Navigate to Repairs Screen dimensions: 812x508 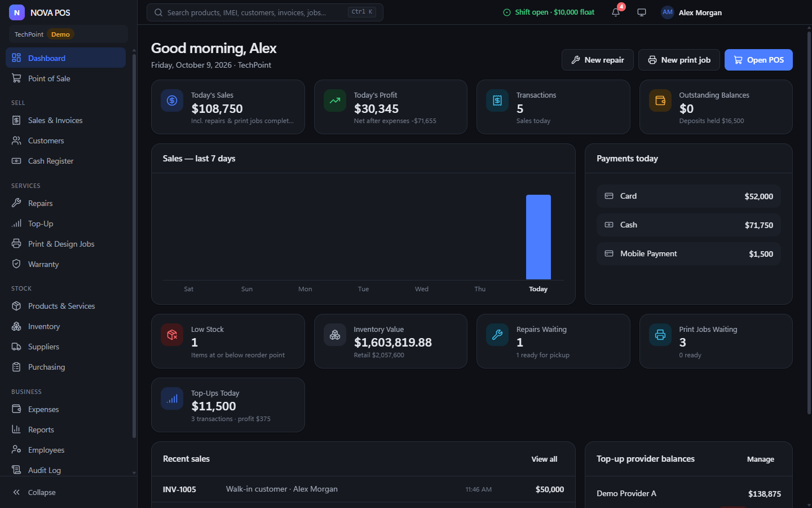[65, 203]
